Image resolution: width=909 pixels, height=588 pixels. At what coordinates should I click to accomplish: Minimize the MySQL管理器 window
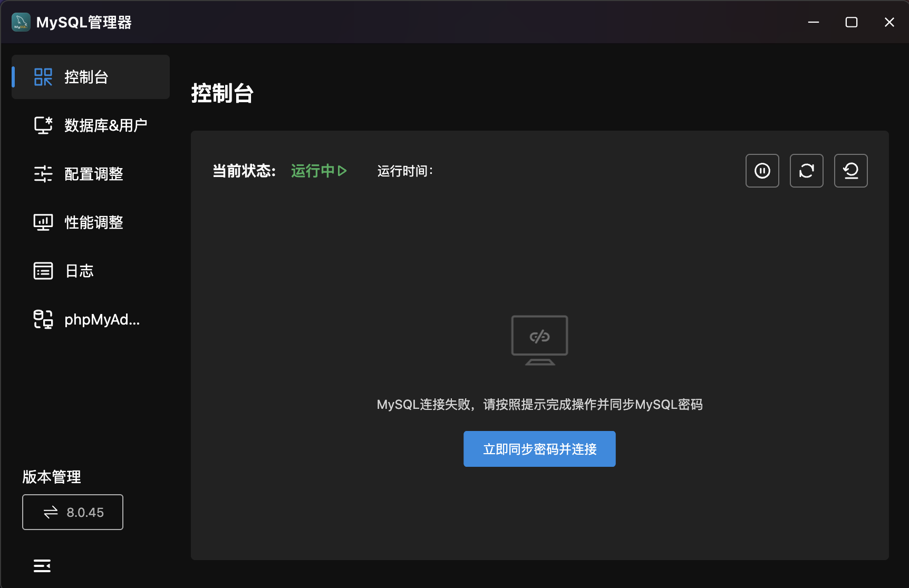(814, 22)
